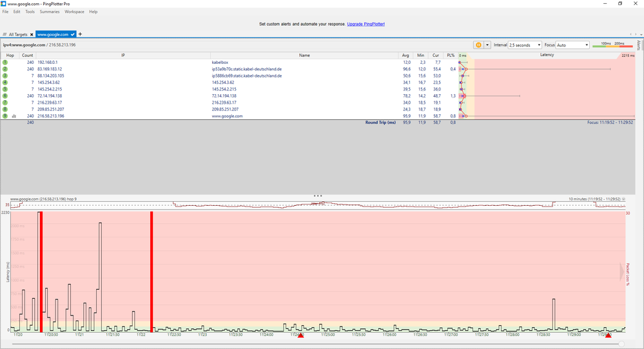The height and width of the screenshot is (349, 644).
Task: Add a new target with the plus tab button
Action: (x=80, y=34)
